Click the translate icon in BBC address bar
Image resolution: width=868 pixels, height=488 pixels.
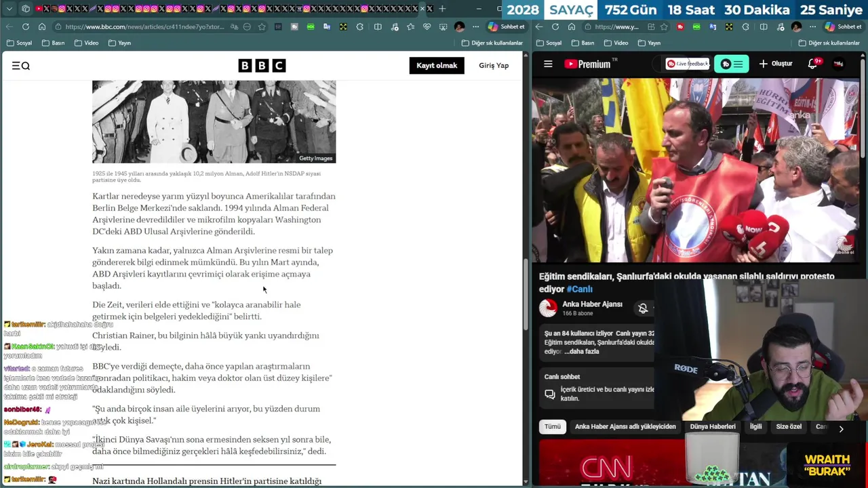(234, 26)
